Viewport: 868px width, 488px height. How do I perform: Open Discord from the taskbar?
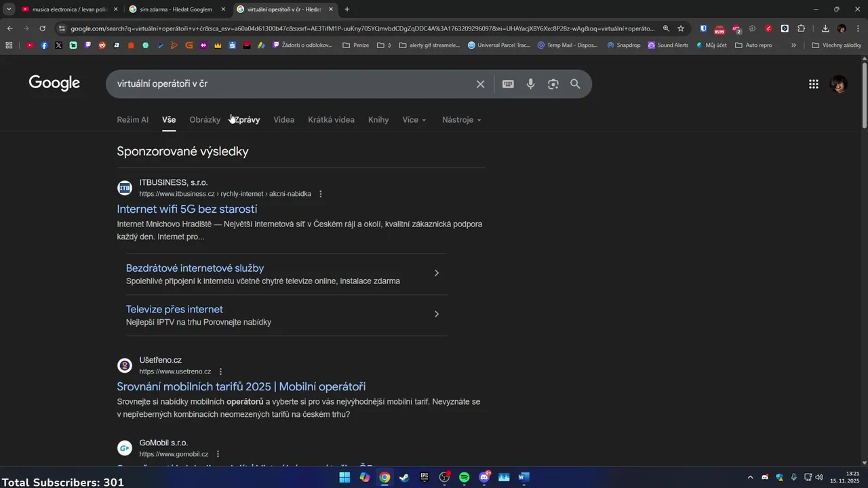pyautogui.click(x=484, y=477)
